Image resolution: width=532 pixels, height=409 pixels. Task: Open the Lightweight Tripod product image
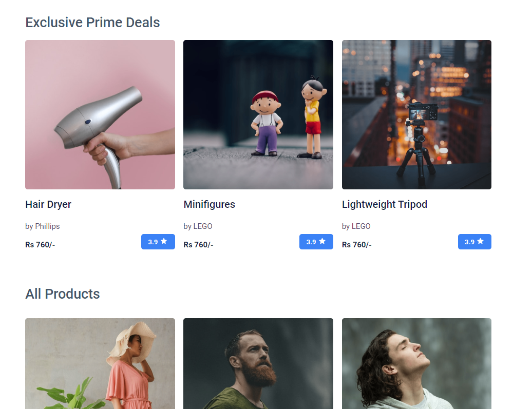[x=416, y=114]
